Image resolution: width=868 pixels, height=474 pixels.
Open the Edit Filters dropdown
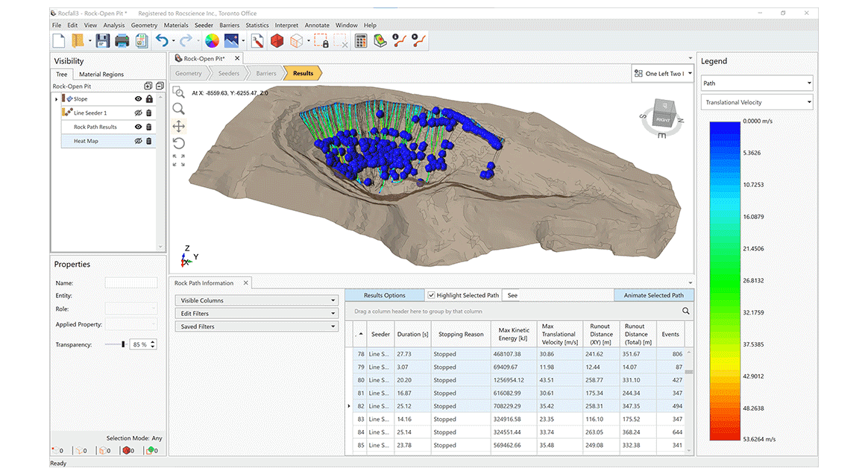pyautogui.click(x=257, y=314)
